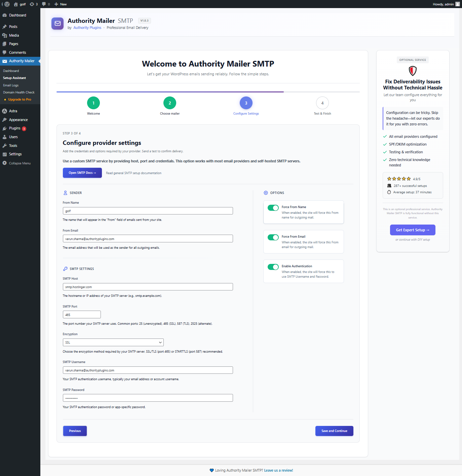Toggle Enable Authentication switch off
Viewport: 462px width, 476px height.
(x=273, y=267)
